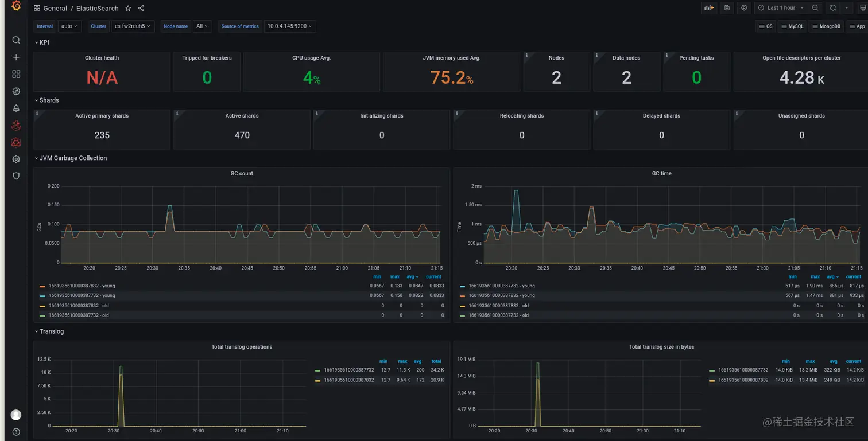Screen dimensions: 868x441
Task: Sort GC count legend by max
Action: (x=395, y=277)
